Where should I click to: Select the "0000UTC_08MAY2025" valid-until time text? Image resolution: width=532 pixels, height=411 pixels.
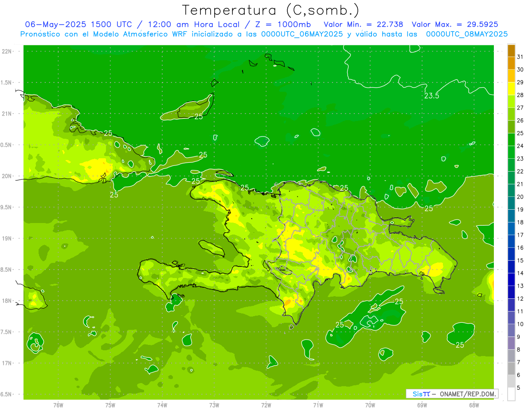click(x=467, y=34)
